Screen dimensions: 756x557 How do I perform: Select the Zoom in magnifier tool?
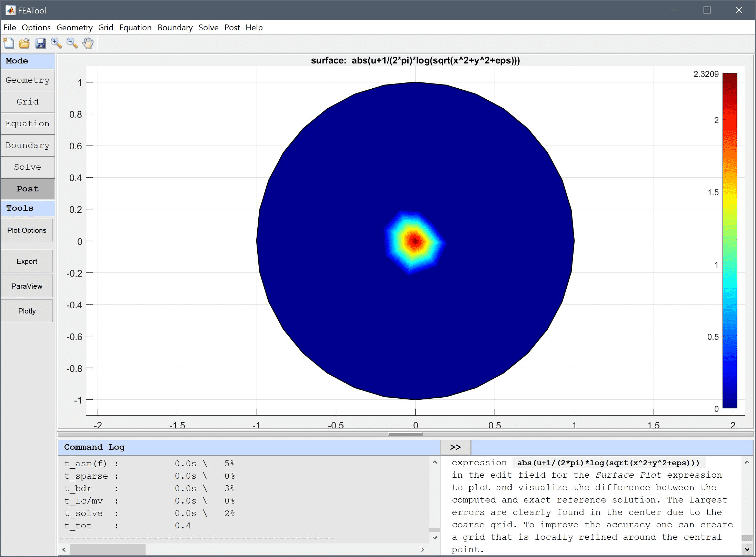pos(56,43)
